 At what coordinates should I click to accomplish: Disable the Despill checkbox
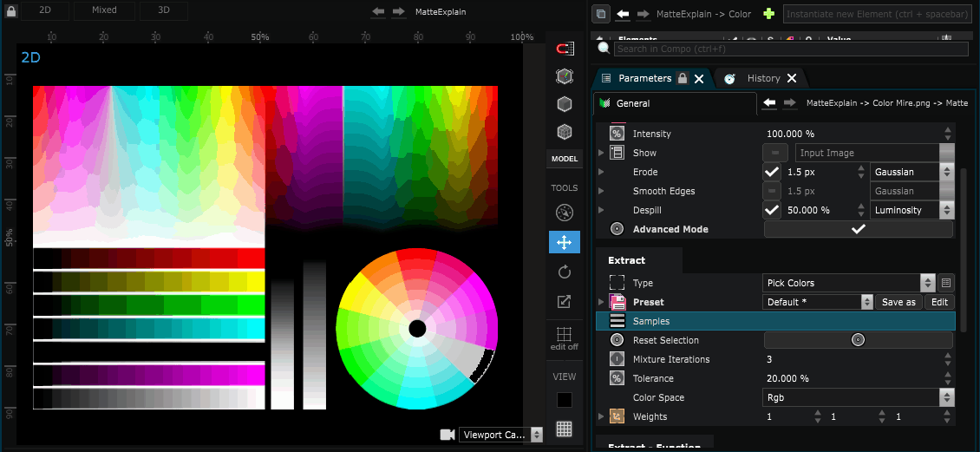[771, 210]
